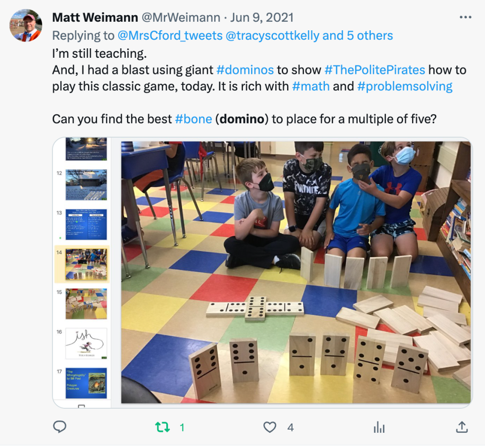
Task: Click the #problemsolving hashtag
Action: coord(404,87)
